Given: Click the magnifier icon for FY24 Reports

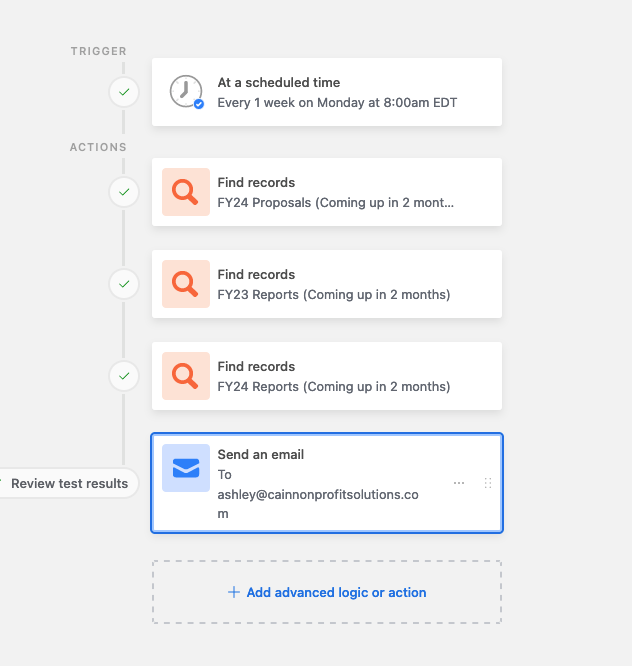Looking at the screenshot, I should point(186,376).
